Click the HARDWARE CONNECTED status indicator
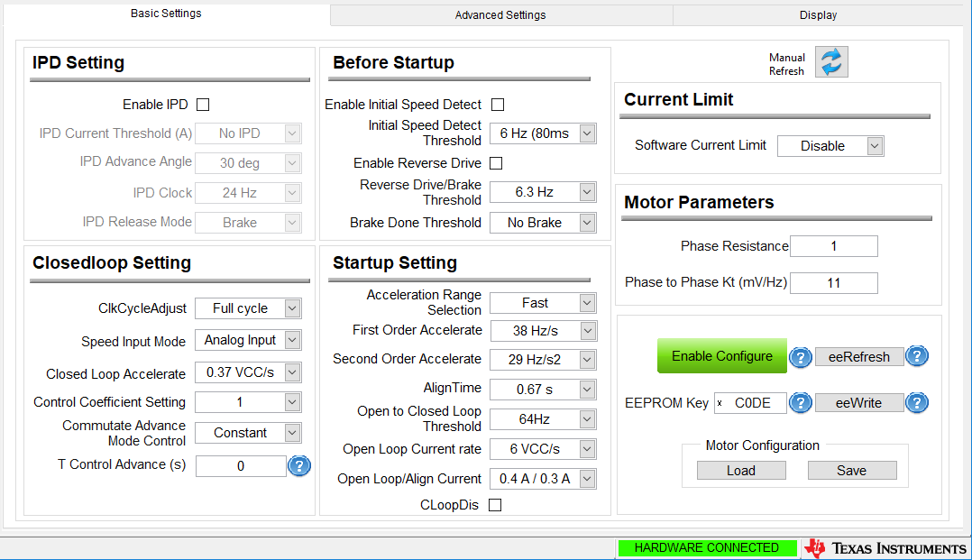Screen dimensions: 972x560 707,548
